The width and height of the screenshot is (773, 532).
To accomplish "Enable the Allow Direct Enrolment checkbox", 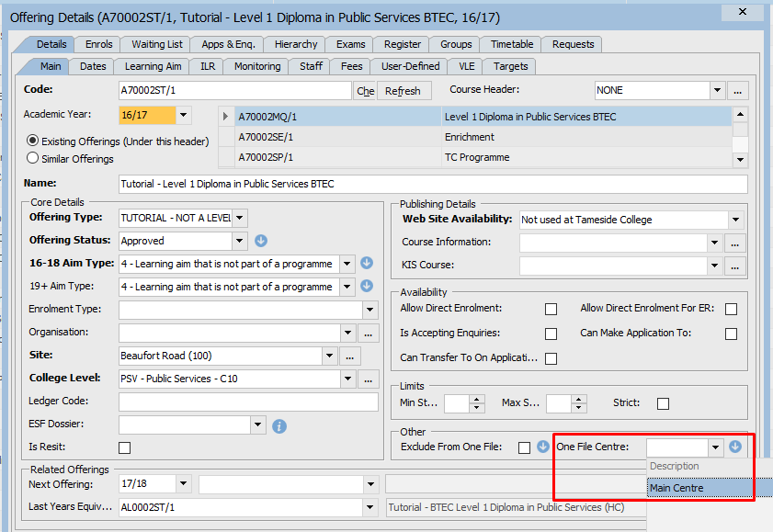I will [x=551, y=309].
